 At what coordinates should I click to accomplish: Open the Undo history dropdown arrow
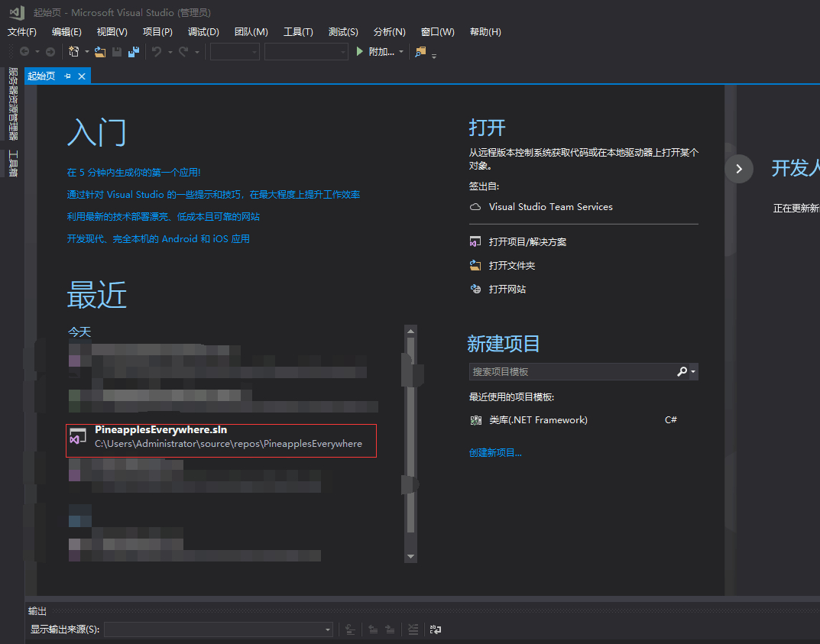click(x=170, y=52)
